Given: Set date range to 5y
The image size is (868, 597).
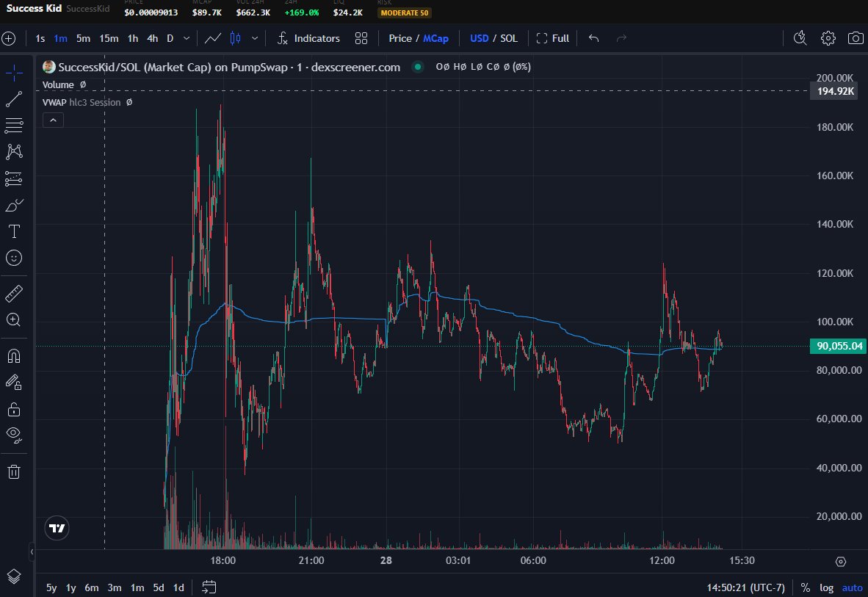Looking at the screenshot, I should click(51, 587).
